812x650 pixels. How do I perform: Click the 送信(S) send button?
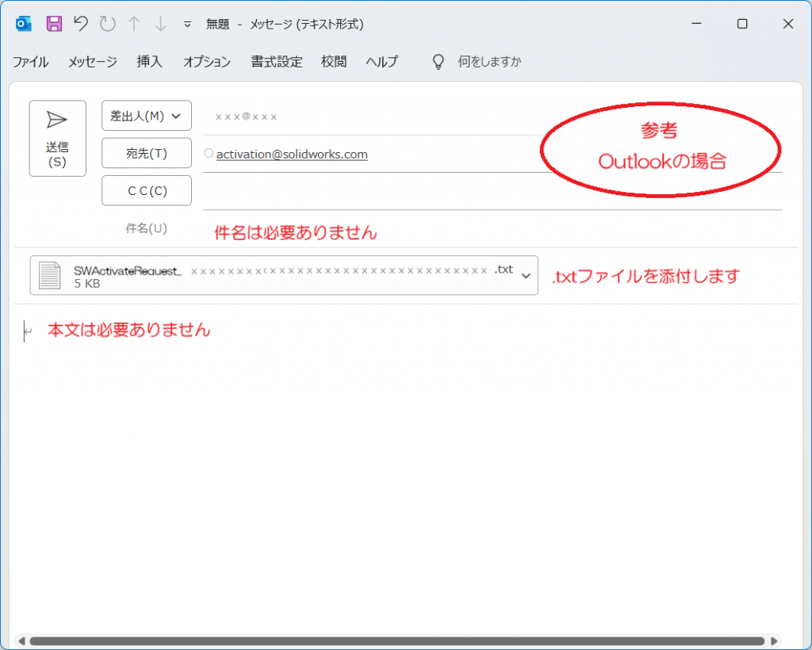click(57, 139)
